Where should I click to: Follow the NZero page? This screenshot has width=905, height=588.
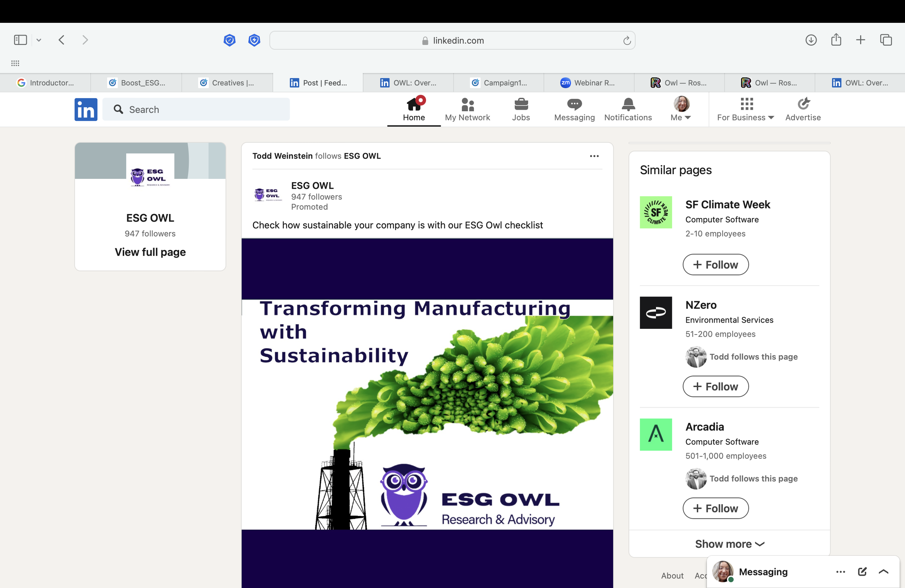715,386
